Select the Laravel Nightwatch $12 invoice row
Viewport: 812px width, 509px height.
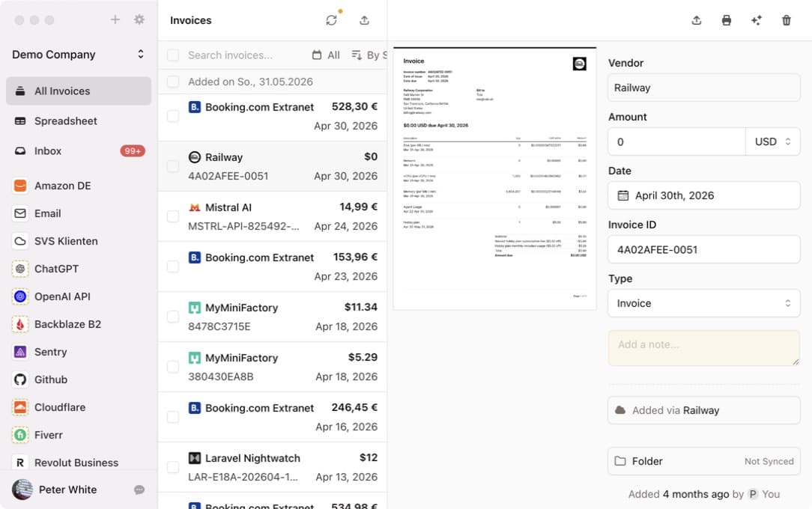click(273, 467)
